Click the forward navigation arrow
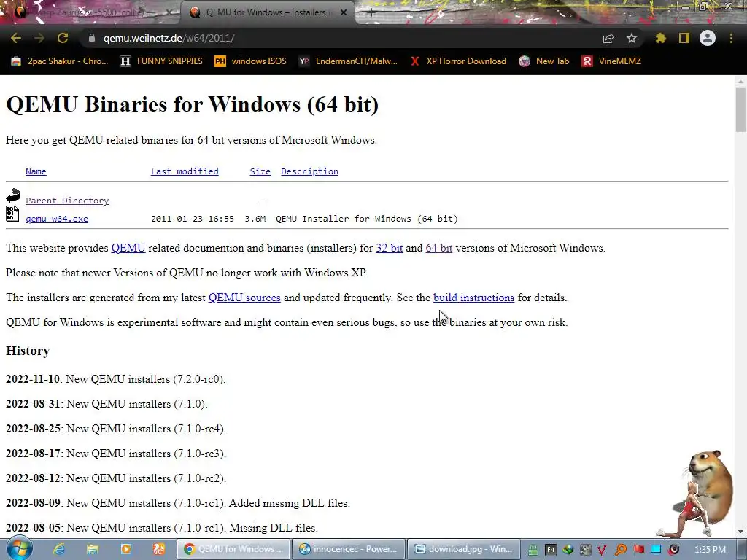 [39, 38]
